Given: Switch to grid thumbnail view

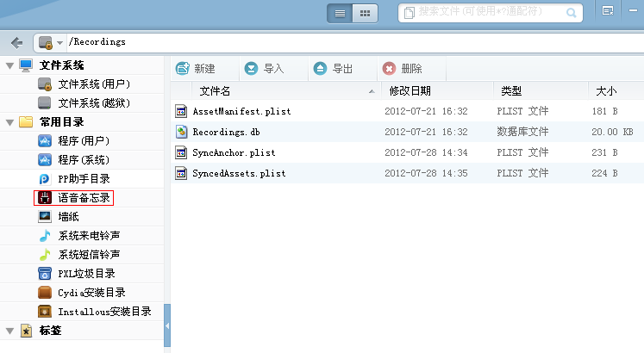Looking at the screenshot, I should 366,13.
